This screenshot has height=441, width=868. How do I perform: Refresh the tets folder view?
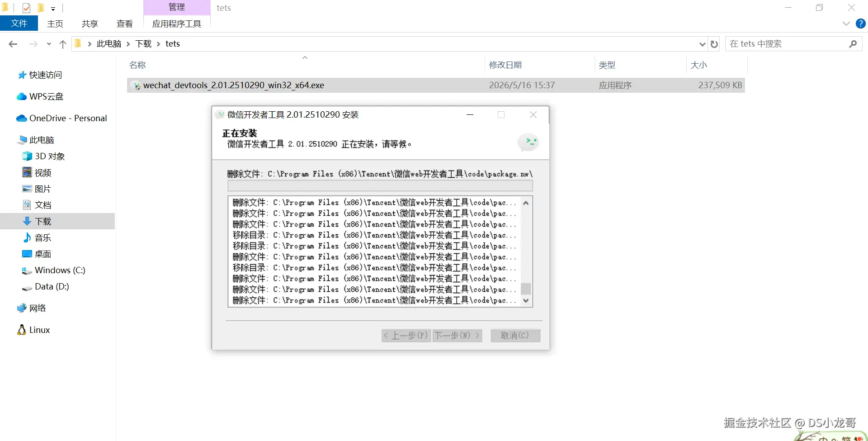714,44
